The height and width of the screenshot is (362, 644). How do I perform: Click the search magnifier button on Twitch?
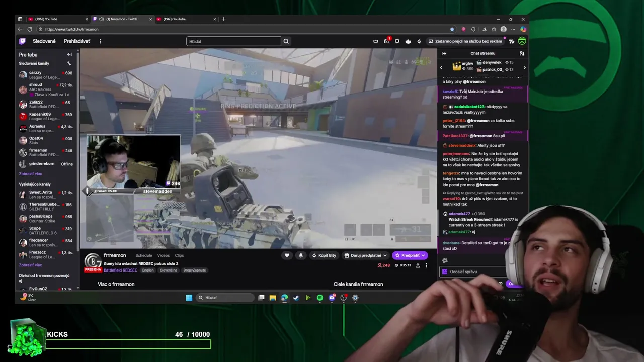coord(286,41)
